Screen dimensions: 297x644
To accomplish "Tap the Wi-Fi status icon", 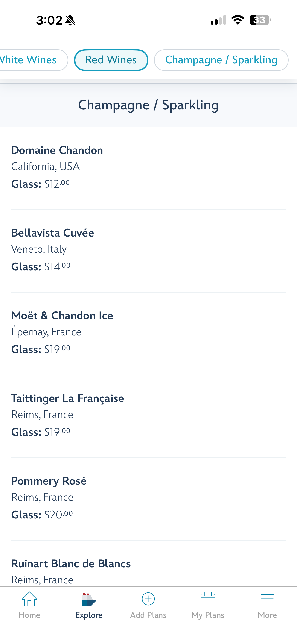I will 238,20.
